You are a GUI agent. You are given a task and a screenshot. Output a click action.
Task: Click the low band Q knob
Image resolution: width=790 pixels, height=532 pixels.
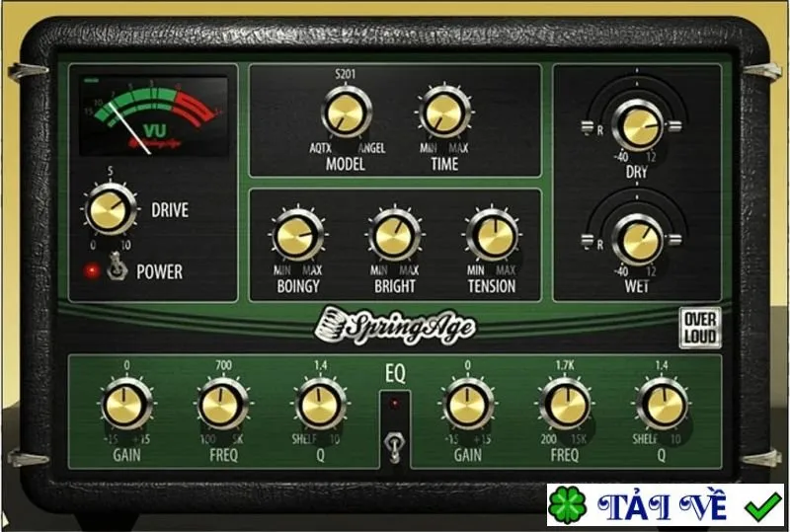[x=320, y=404]
